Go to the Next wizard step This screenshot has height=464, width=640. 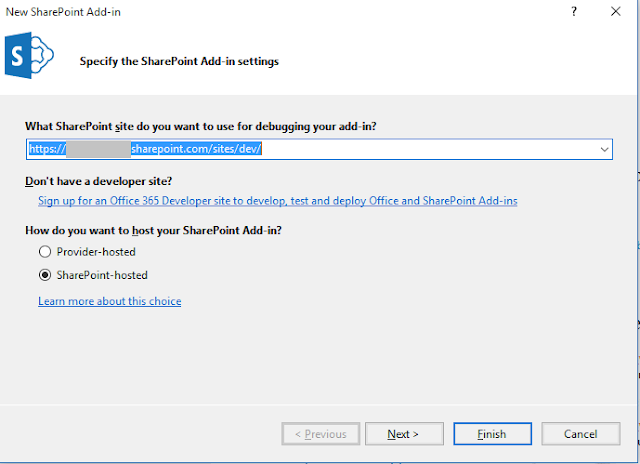point(404,434)
